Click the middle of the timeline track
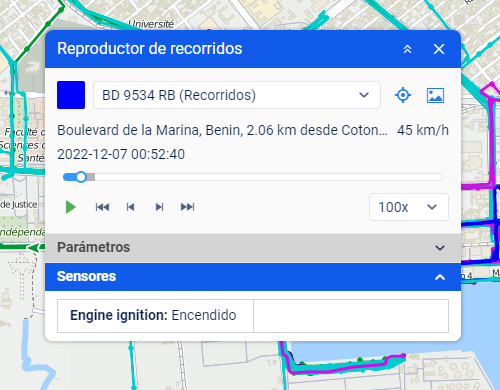 253,177
